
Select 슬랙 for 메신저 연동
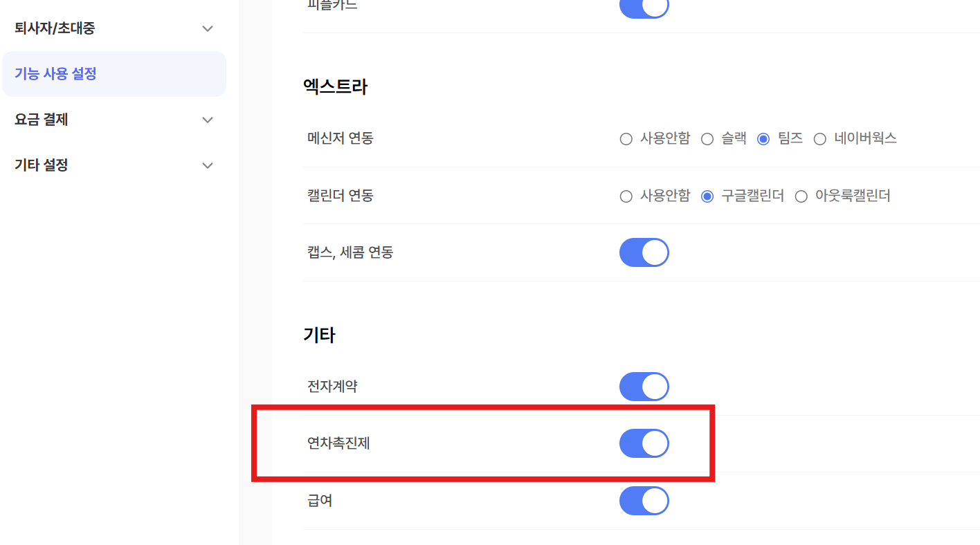(707, 139)
